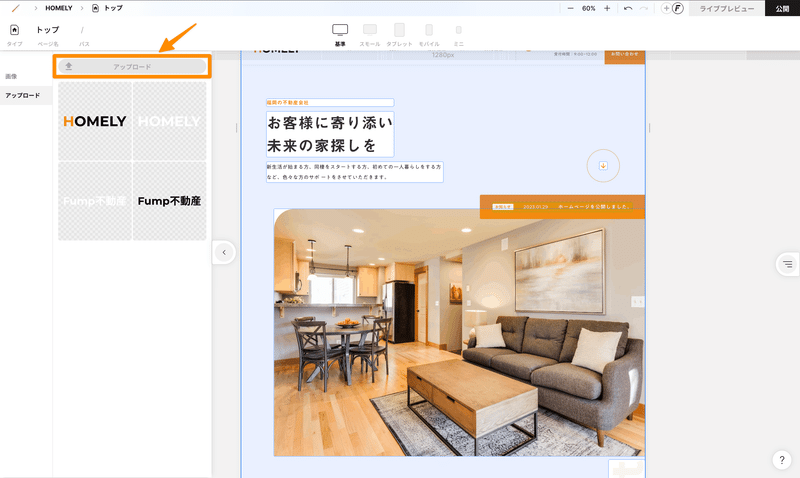Select the 新生活が始まる方 paragraph box
Image resolution: width=800 pixels, height=478 pixels.
355,172
